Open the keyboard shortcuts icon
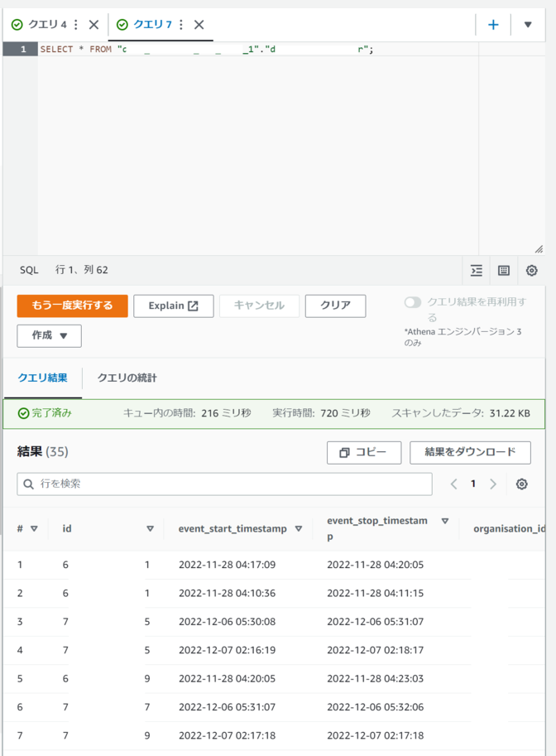The height and width of the screenshot is (756, 556). coord(504,271)
